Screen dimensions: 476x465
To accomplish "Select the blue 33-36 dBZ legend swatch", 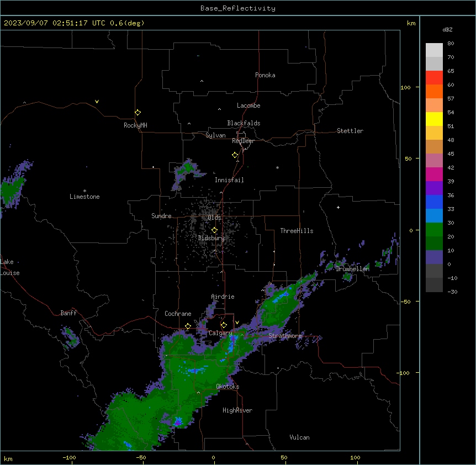I will pyautogui.click(x=434, y=202).
